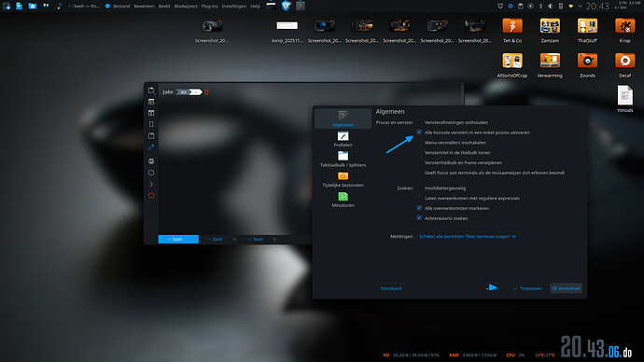Open the Miniaturen settings category
Viewport: 644px width, 362px height.
tap(343, 200)
